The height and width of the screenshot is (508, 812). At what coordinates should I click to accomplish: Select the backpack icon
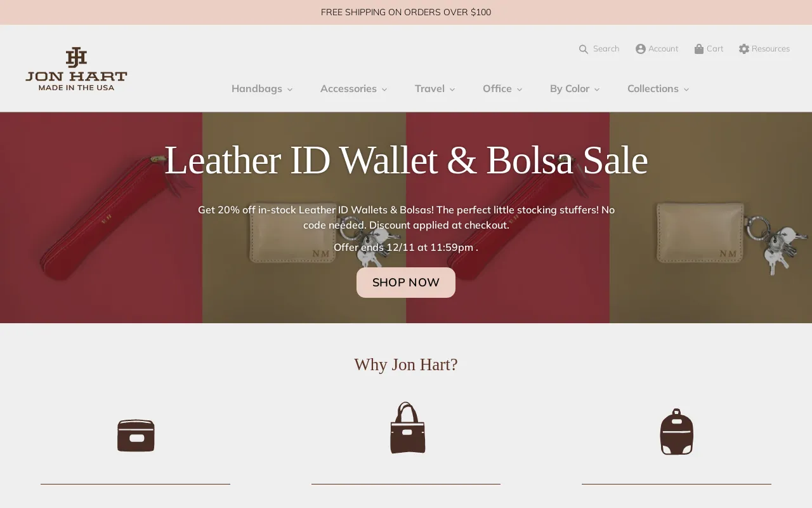[x=677, y=432]
